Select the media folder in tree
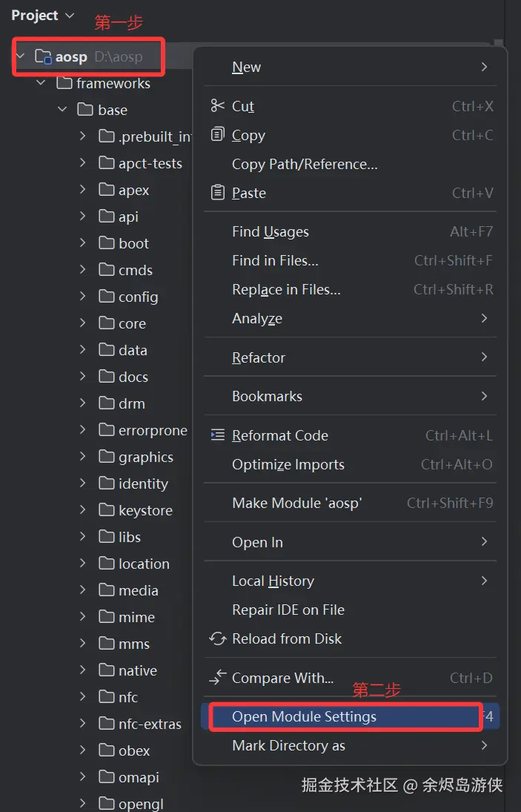Image resolution: width=521 pixels, height=812 pixels. click(x=138, y=590)
